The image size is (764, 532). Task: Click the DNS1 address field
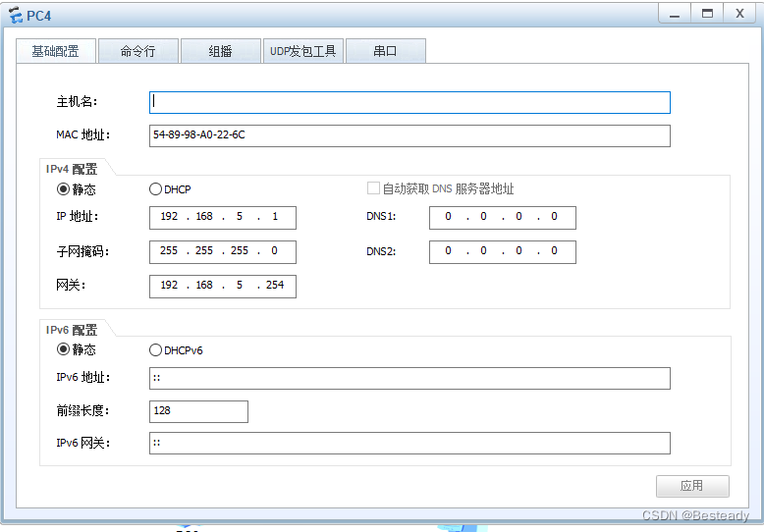[x=503, y=217]
